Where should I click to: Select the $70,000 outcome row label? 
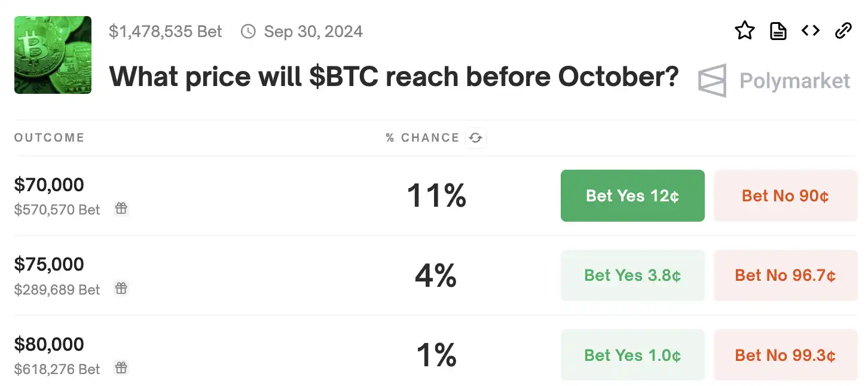coord(49,185)
